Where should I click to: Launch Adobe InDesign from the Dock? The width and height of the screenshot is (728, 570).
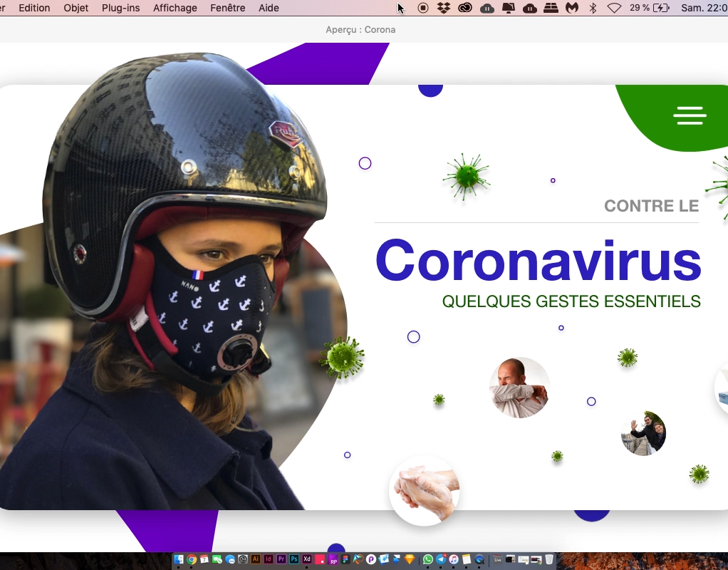(x=269, y=559)
